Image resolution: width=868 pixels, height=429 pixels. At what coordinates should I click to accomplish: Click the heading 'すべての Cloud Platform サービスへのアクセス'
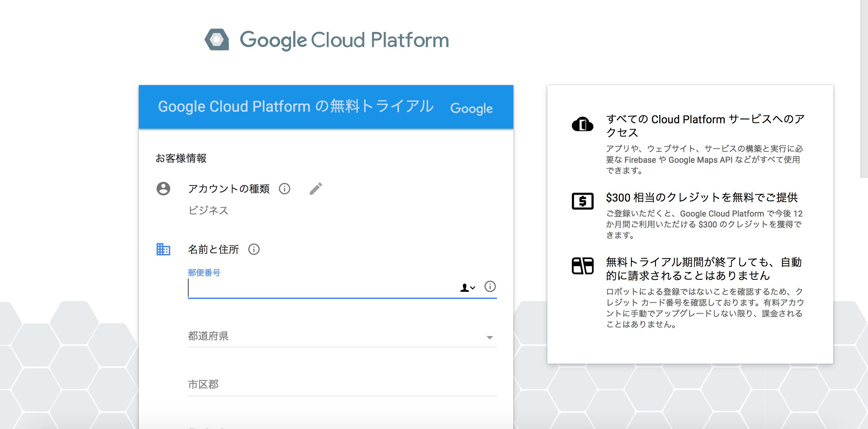705,126
